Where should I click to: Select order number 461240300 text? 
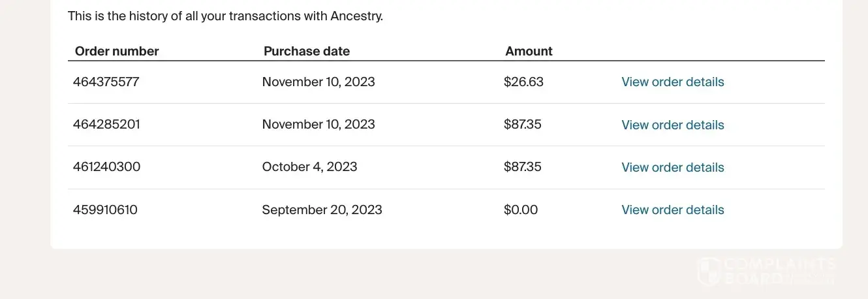[106, 166]
